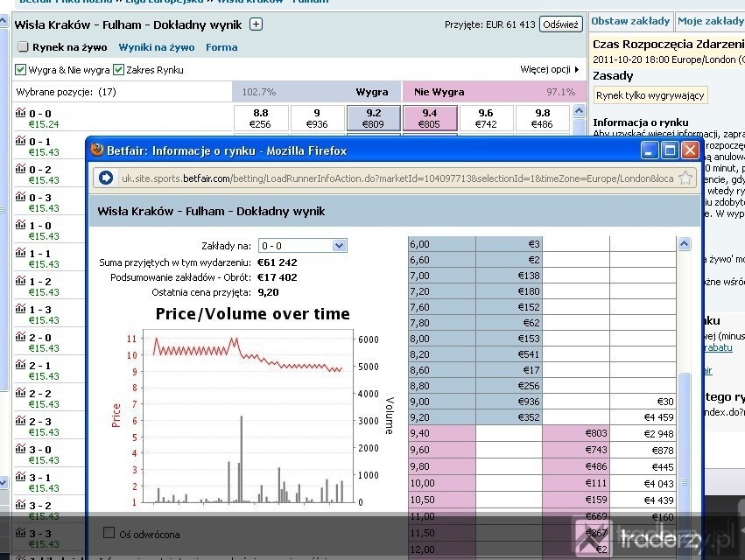
Task: Open the chart icon for score 3 - 0
Action: (20, 449)
